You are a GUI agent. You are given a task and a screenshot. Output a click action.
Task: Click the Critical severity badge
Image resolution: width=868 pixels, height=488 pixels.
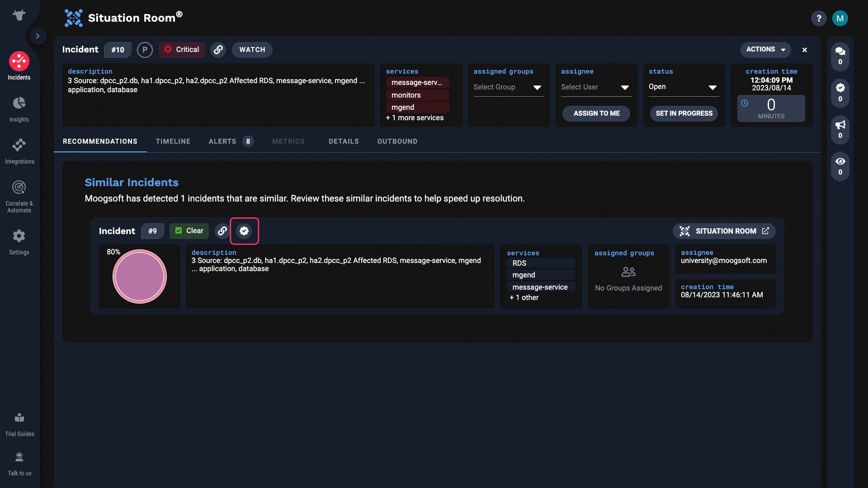pos(182,50)
